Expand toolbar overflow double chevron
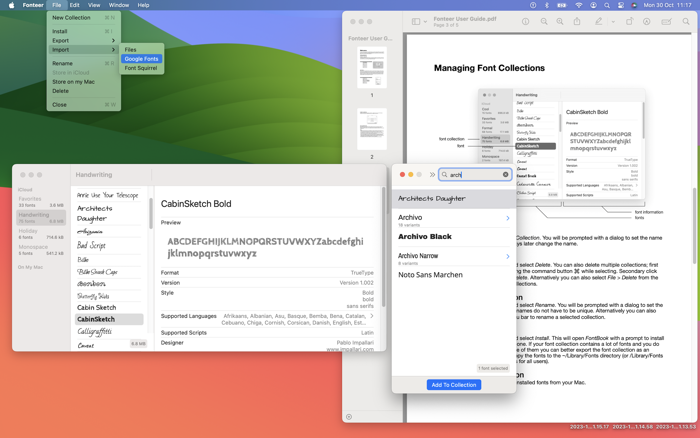 (432, 175)
